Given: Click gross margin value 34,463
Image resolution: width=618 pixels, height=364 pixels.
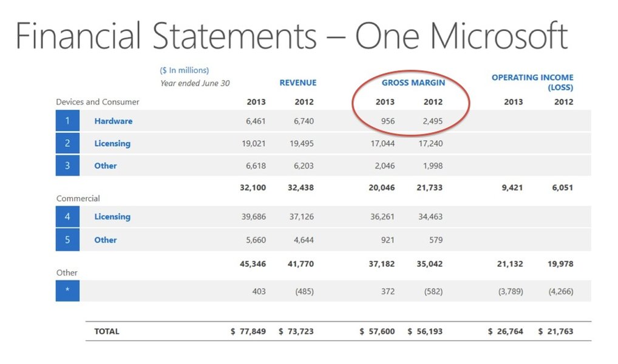Looking at the screenshot, I should 430,217.
